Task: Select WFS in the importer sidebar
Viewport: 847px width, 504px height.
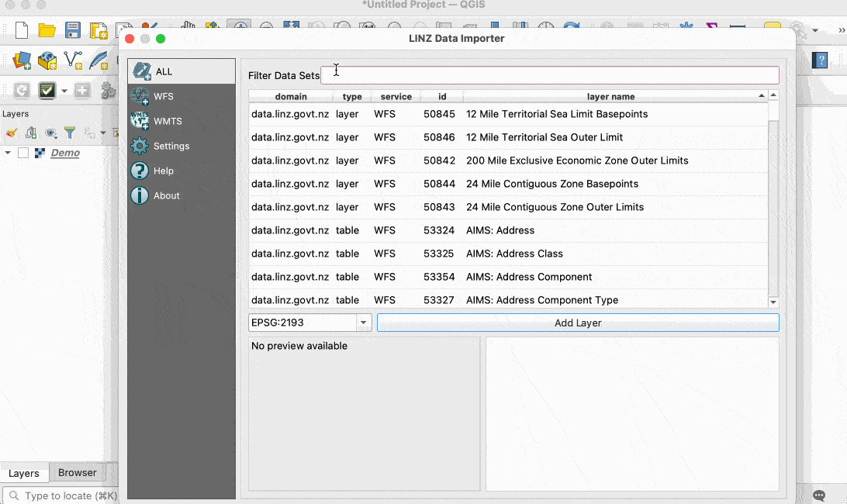Action: tap(181, 96)
